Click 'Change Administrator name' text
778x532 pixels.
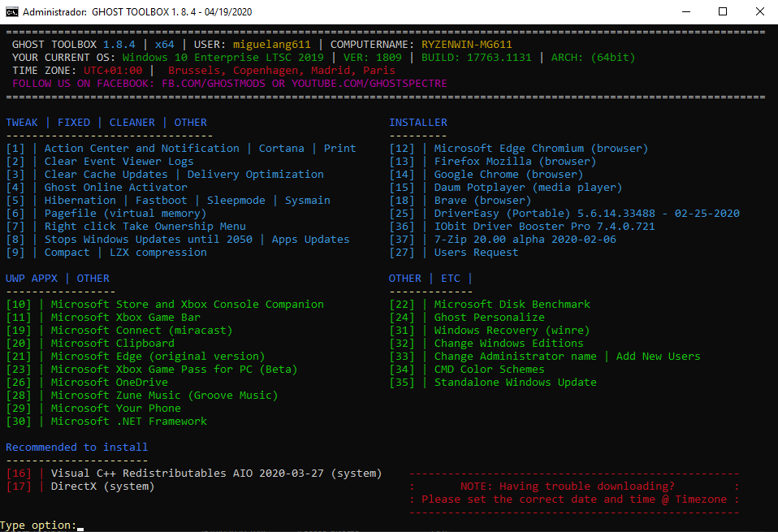pyautogui.click(x=515, y=356)
